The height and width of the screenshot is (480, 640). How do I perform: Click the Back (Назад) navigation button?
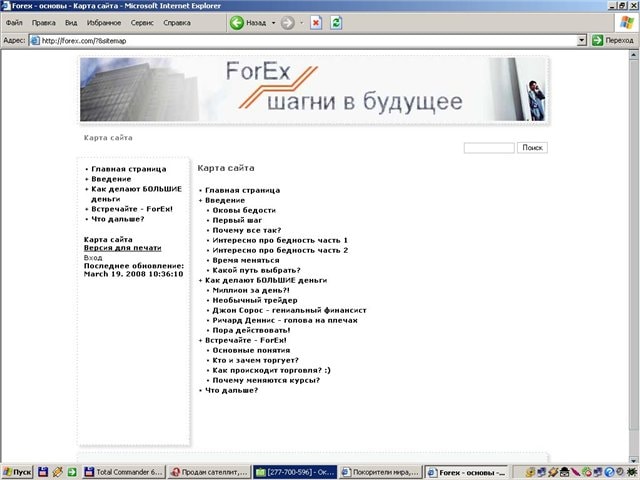click(248, 22)
